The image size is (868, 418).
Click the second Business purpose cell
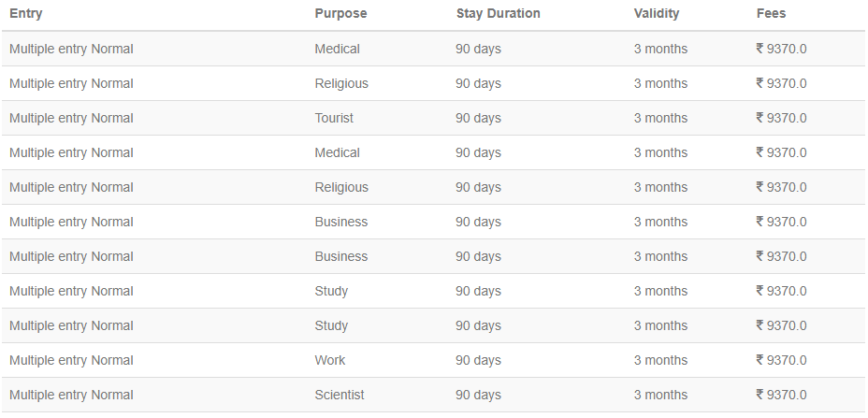pos(341,256)
